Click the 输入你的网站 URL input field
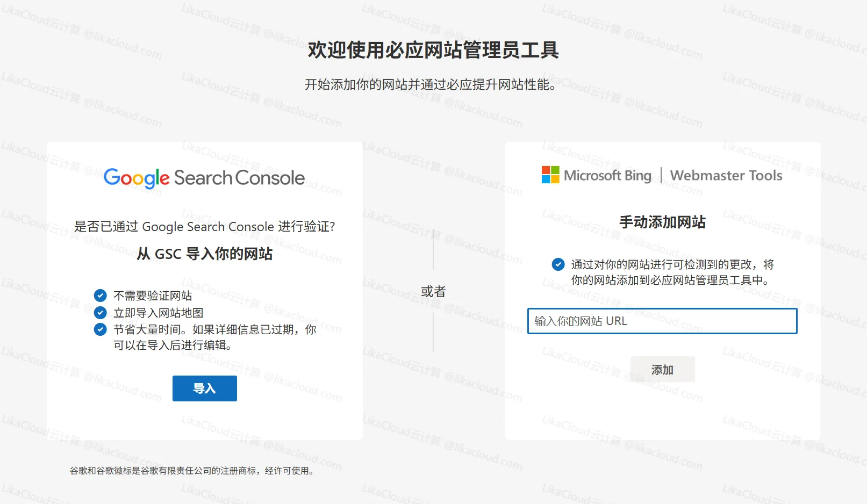 pos(662,321)
